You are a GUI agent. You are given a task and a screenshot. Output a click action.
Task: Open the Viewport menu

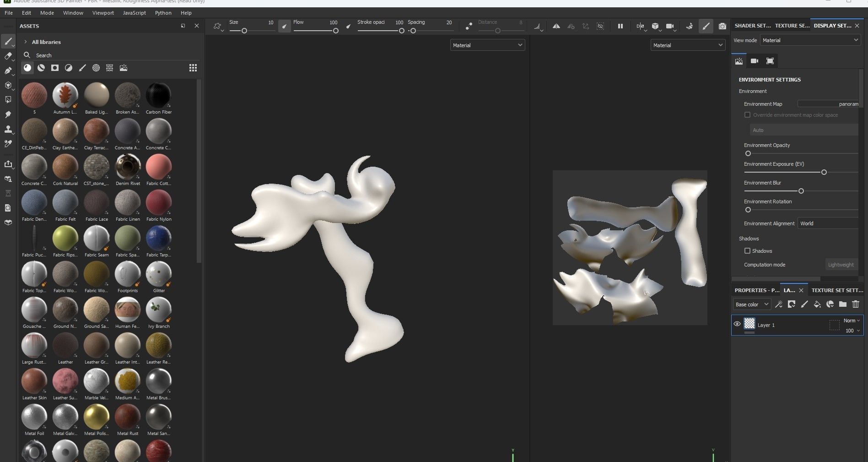point(103,13)
